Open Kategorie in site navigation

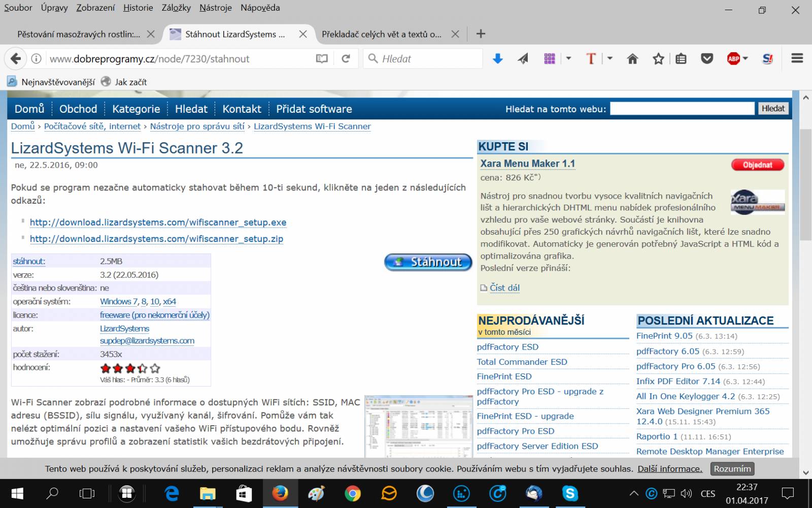pos(136,109)
